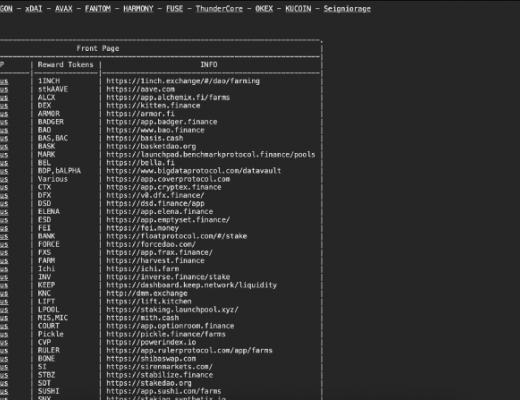Click the dashboard.keep.network/liquidity URL
Screen dimensions: 520x400
click(x=192, y=285)
